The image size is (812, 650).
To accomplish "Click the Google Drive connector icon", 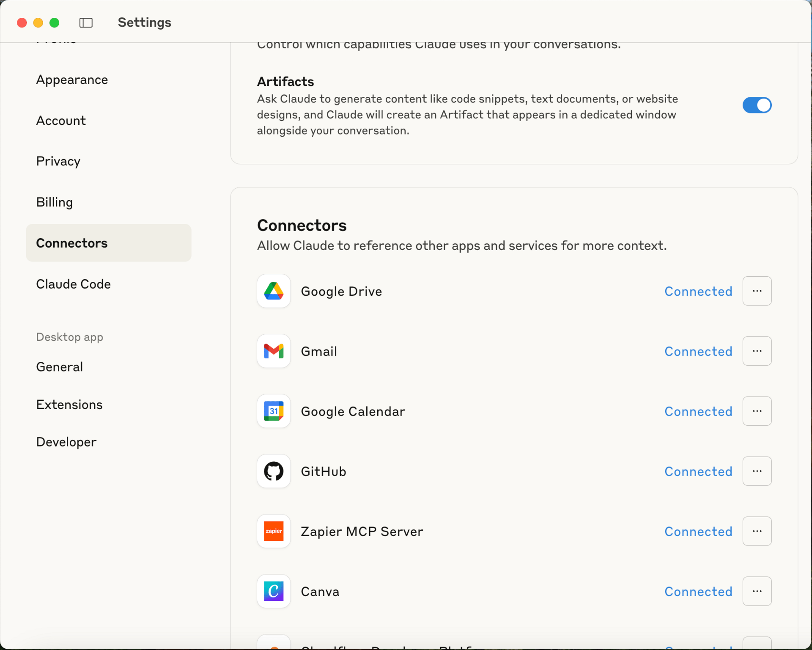I will tap(274, 291).
